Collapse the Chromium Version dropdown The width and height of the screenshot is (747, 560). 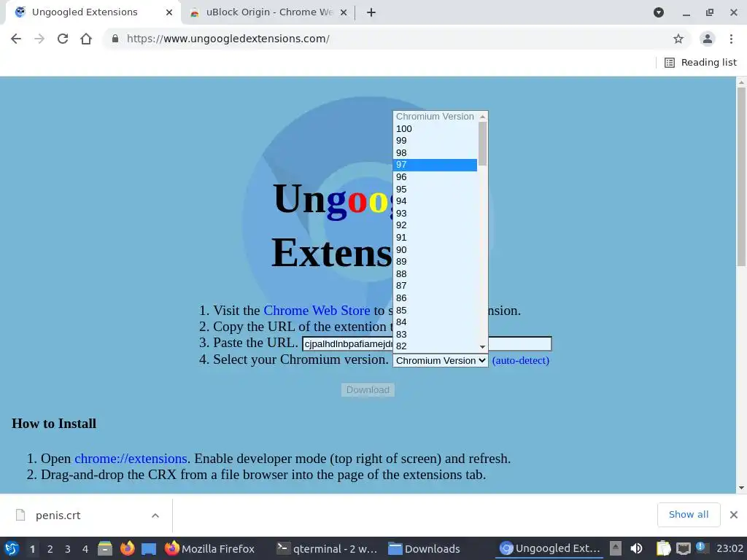pyautogui.click(x=440, y=360)
